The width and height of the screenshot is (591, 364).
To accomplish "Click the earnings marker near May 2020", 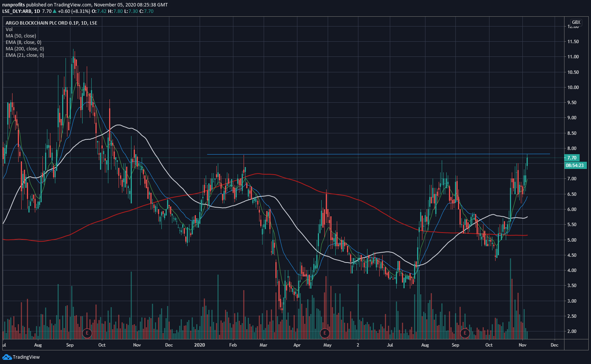I will [x=325, y=333].
